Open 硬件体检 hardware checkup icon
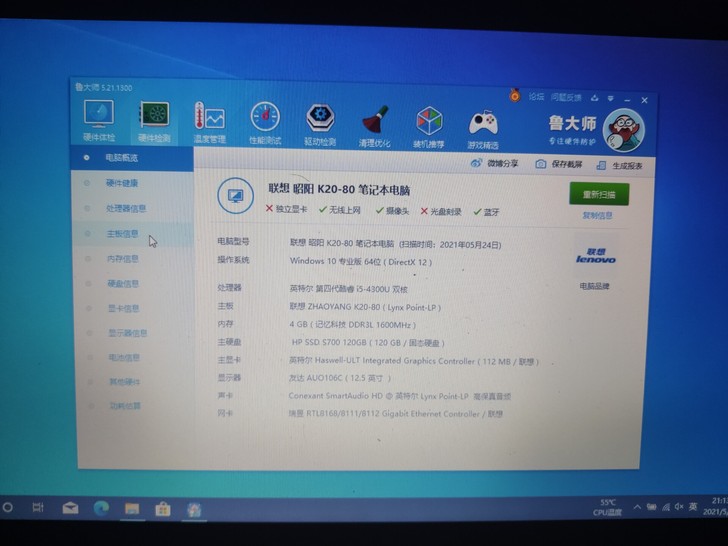This screenshot has height=546, width=728. click(x=98, y=120)
